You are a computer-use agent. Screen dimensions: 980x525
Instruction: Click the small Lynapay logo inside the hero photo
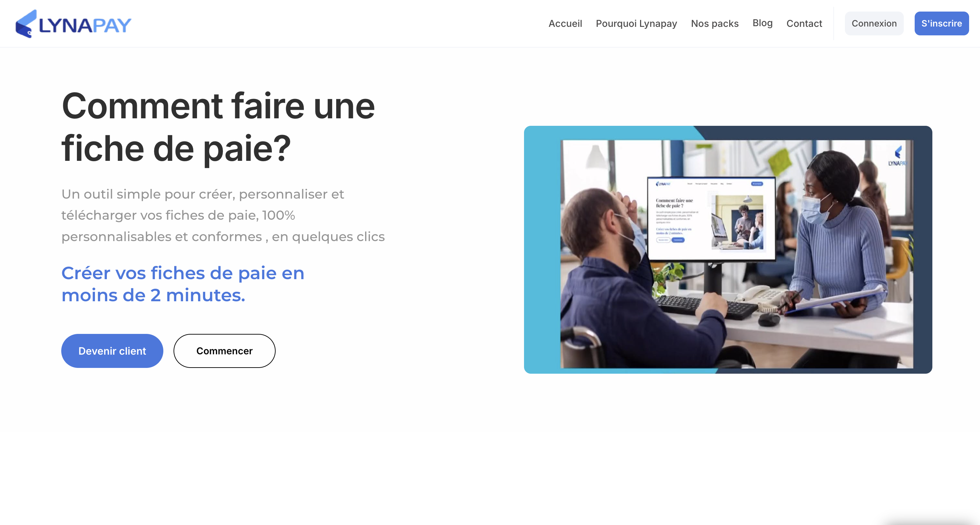(898, 156)
